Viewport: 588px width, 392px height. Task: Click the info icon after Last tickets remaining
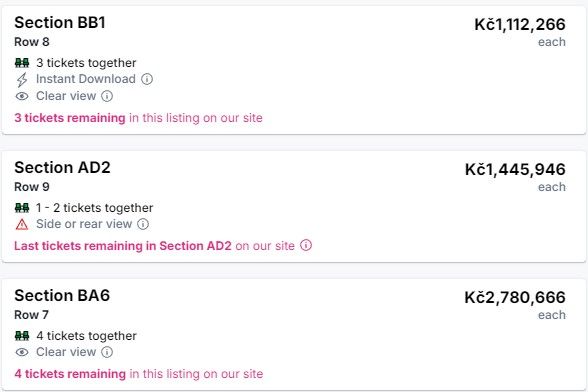click(x=306, y=245)
